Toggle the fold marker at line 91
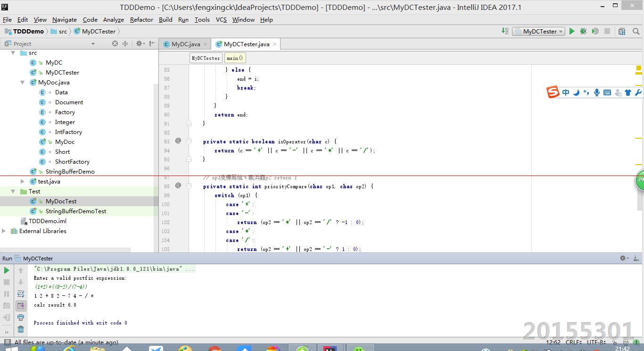644x351 pixels. (x=189, y=123)
